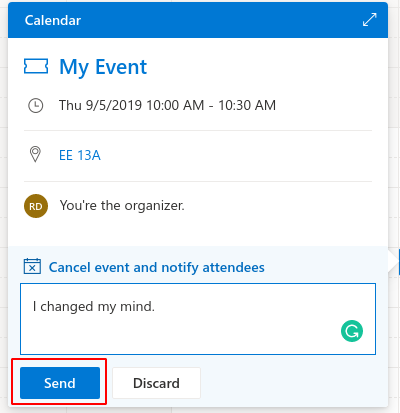Click the 'I changed my mind.' text
Viewport: 400px width, 413px height.
pos(94,306)
